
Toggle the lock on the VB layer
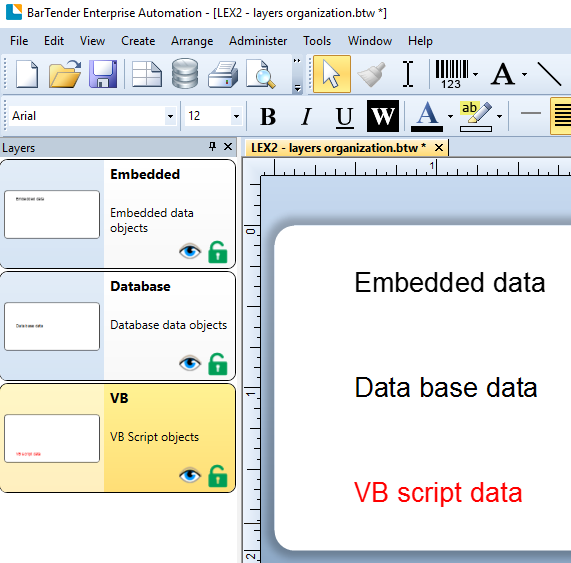(218, 476)
